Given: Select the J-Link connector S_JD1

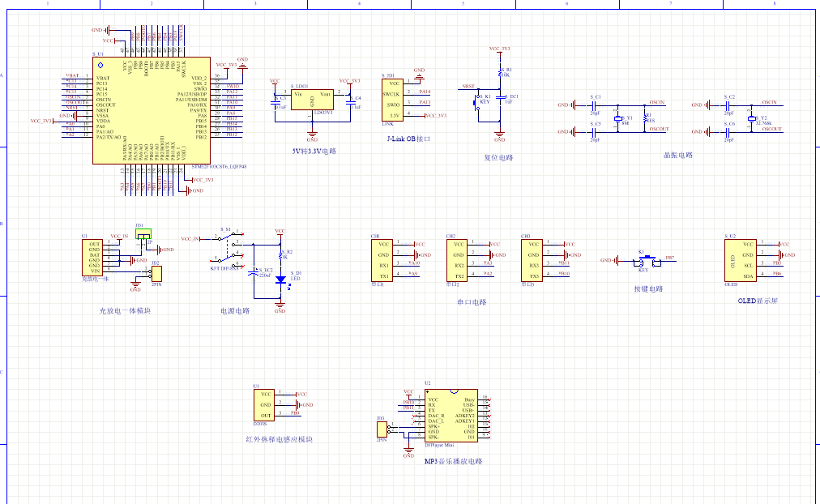Looking at the screenshot, I should pyautogui.click(x=393, y=99).
